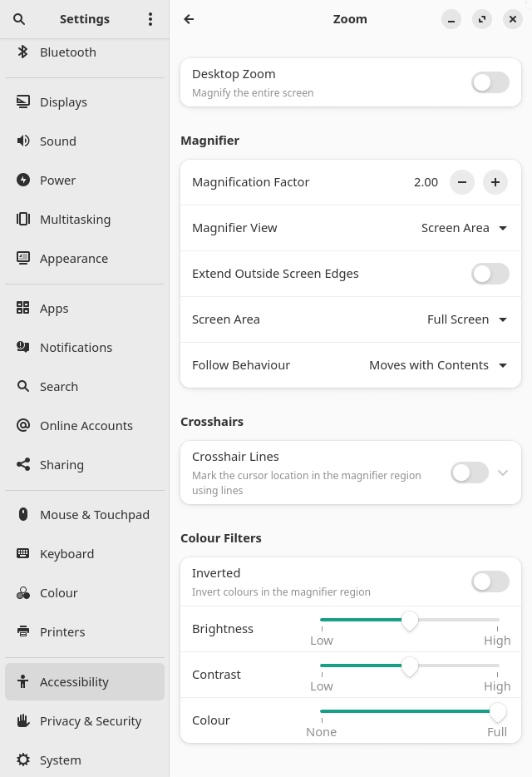Open the Printers settings panel
Screen dimensions: 532x777
(85, 632)
